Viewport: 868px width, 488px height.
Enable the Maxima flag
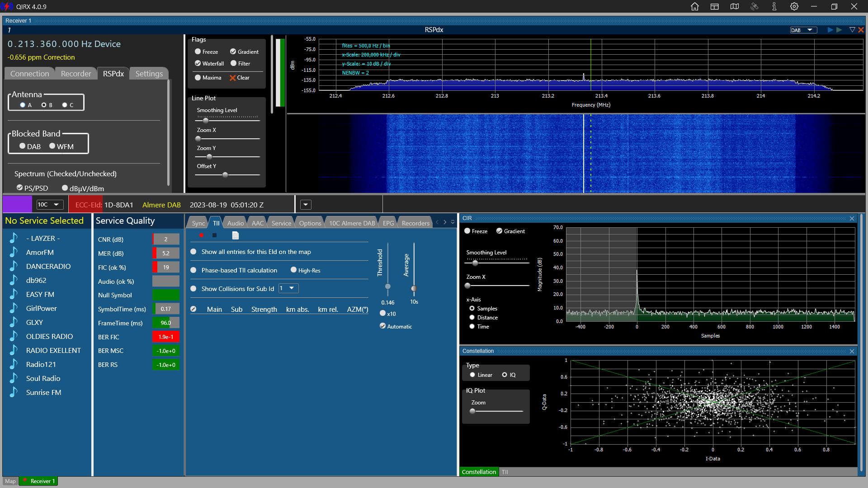198,77
